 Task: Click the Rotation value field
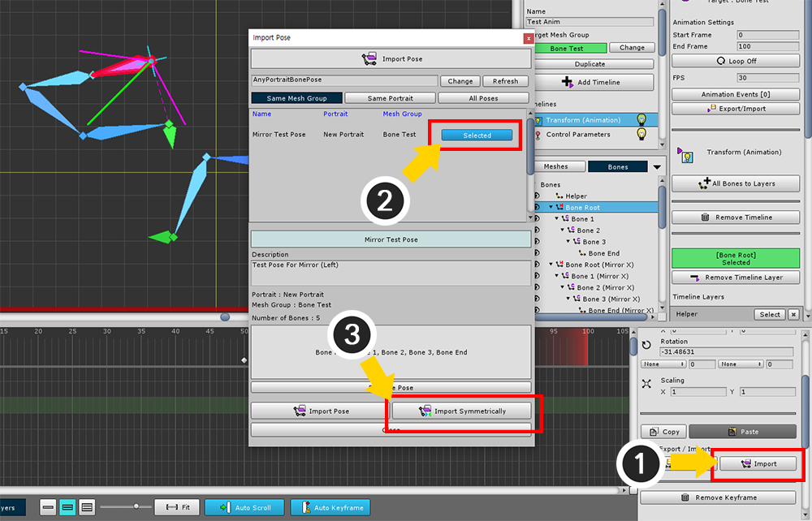pos(727,352)
